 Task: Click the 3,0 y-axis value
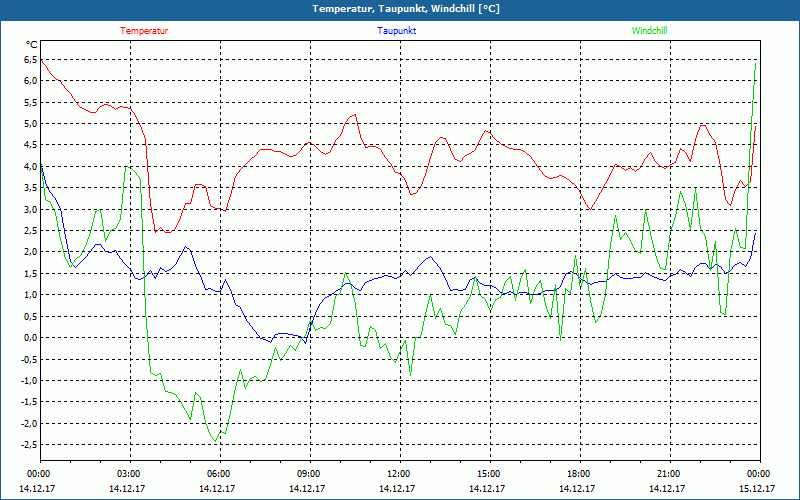click(31, 210)
